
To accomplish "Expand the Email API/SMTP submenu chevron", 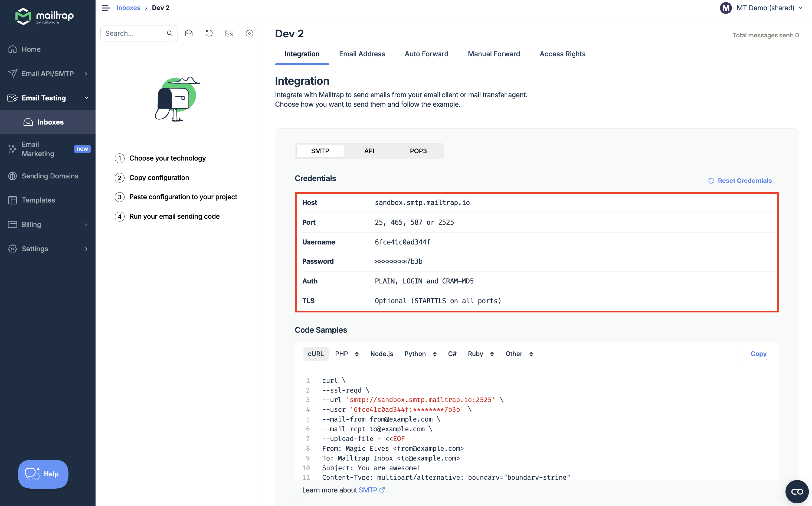I will pos(86,74).
